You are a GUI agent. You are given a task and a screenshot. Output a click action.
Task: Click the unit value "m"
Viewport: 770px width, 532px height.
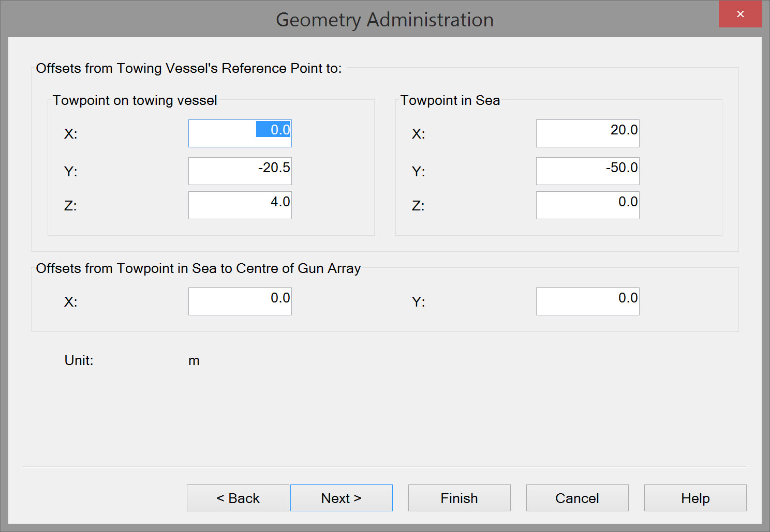coord(194,361)
